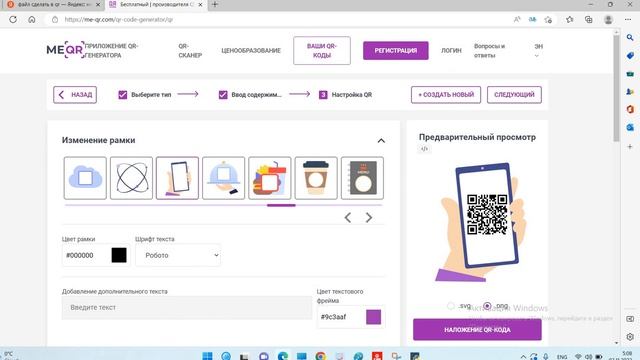The height and width of the screenshot is (360, 640).
Task: Choose the fast food frame
Action: coord(270,178)
